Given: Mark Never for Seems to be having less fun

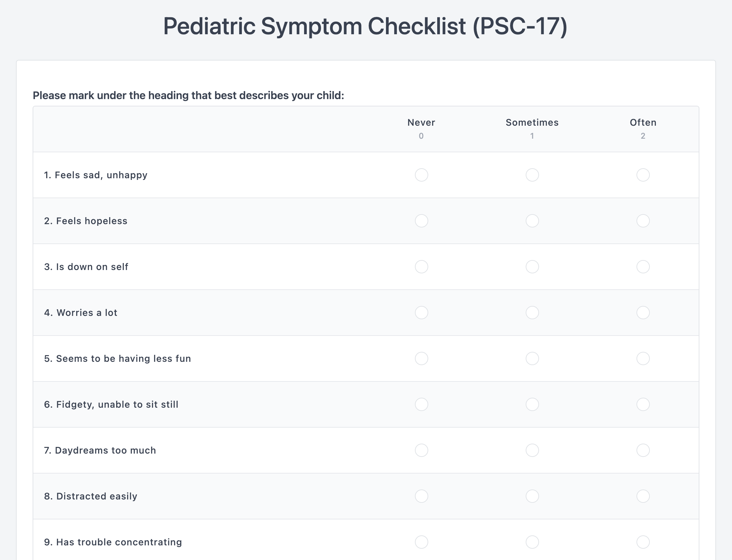Looking at the screenshot, I should click(421, 358).
